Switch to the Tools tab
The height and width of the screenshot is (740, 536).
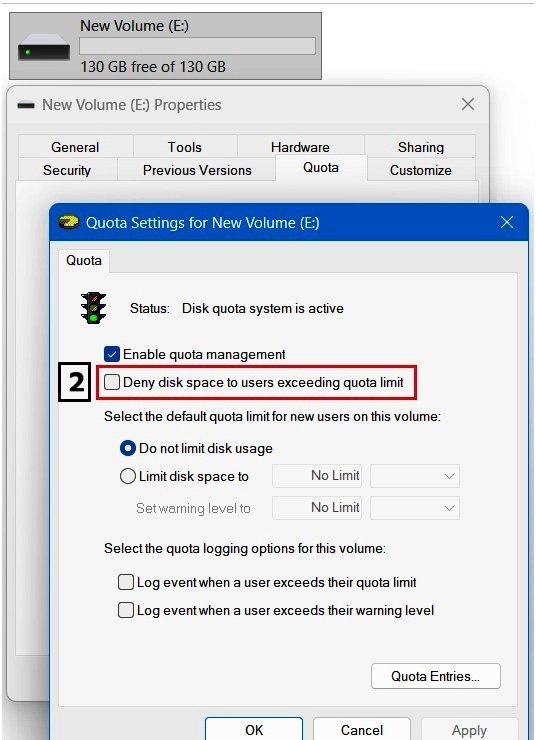pos(185,147)
